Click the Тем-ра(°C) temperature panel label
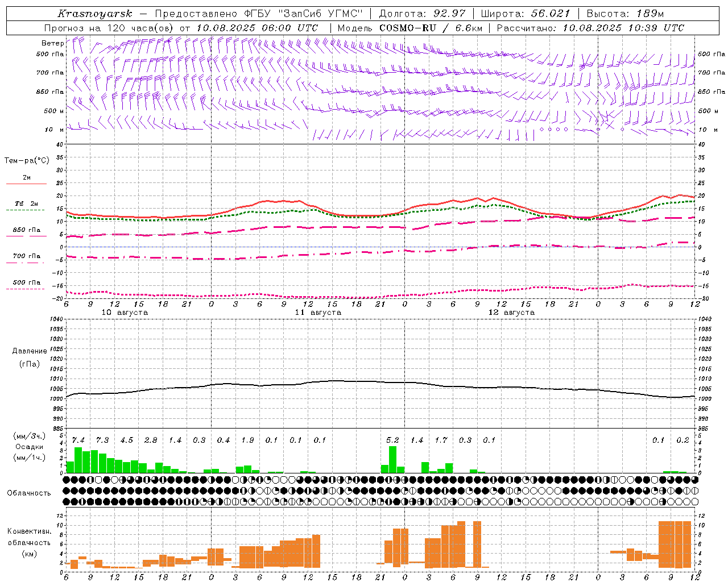The image size is (728, 582). pos(27,161)
